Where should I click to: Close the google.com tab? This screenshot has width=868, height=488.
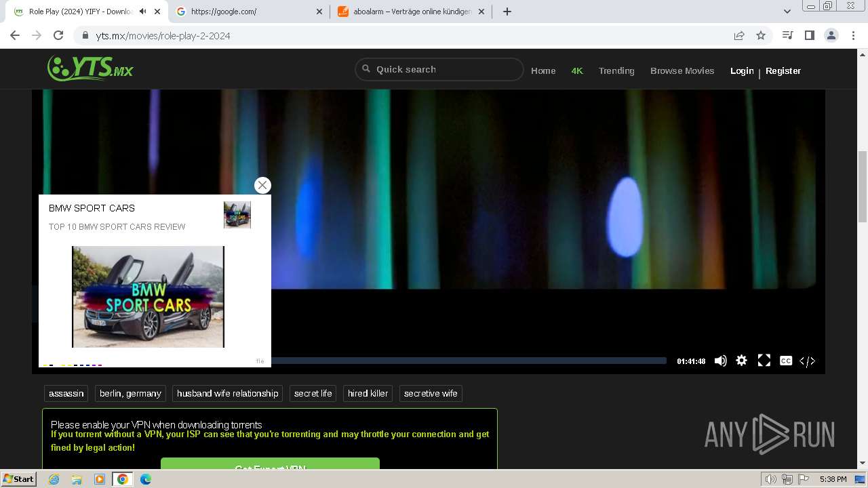[319, 12]
